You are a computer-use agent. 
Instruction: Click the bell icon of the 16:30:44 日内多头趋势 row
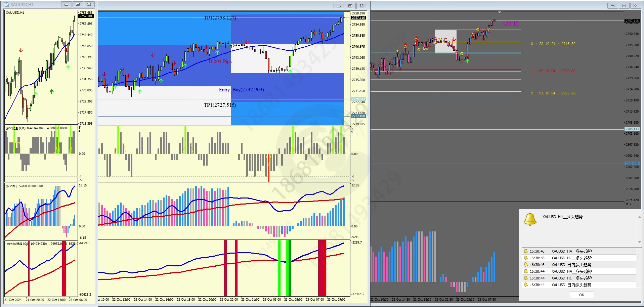click(526, 285)
